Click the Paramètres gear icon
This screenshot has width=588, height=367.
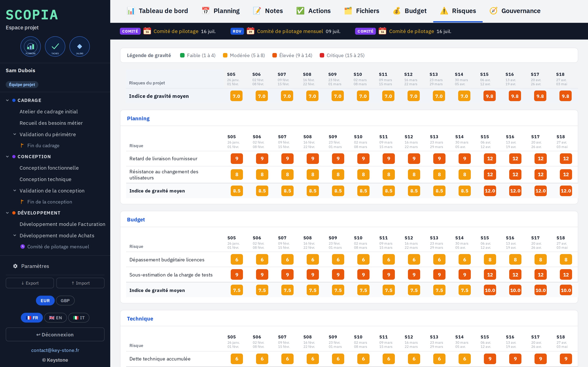point(15,266)
